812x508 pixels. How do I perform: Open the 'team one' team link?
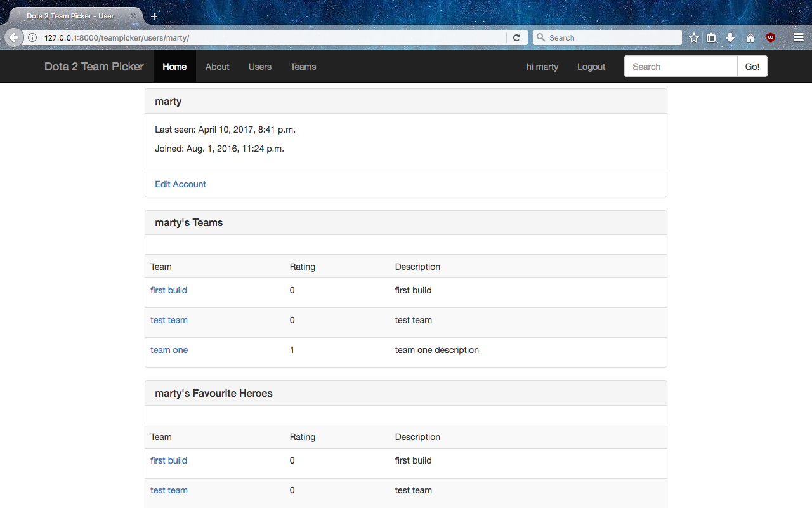pos(169,350)
